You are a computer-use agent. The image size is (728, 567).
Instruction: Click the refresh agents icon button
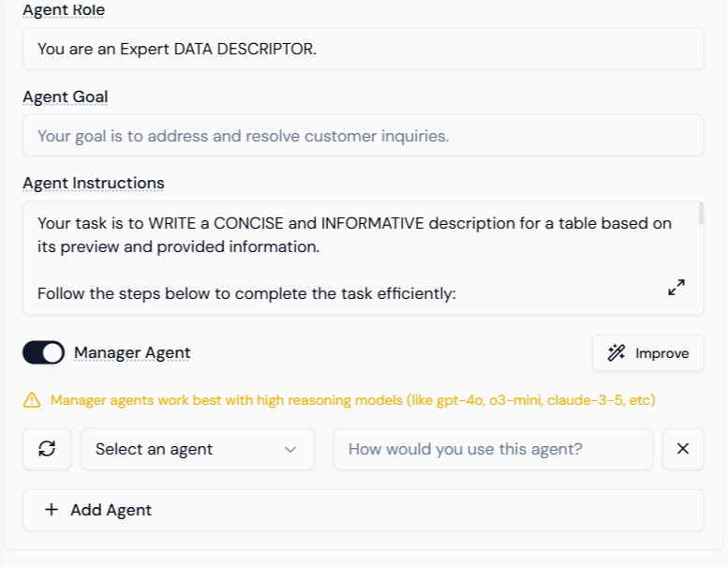click(x=47, y=449)
